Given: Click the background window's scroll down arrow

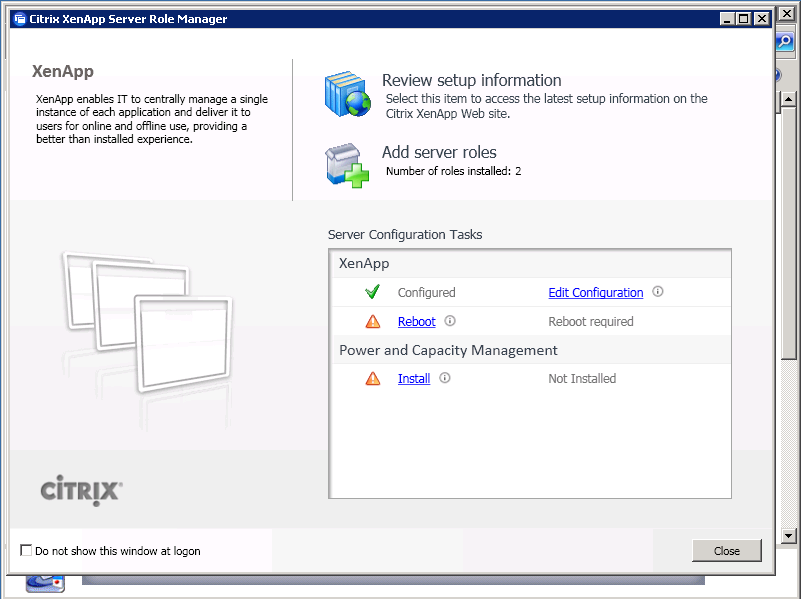Looking at the screenshot, I should (x=789, y=536).
